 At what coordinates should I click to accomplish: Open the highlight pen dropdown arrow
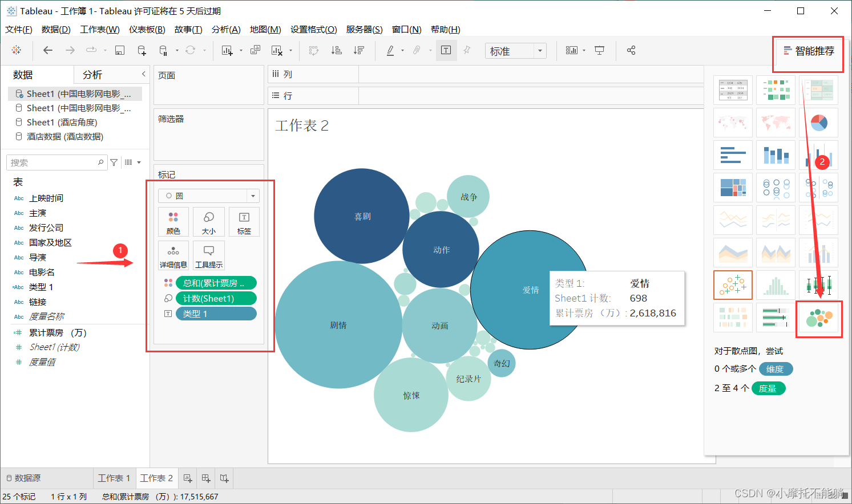pos(402,51)
